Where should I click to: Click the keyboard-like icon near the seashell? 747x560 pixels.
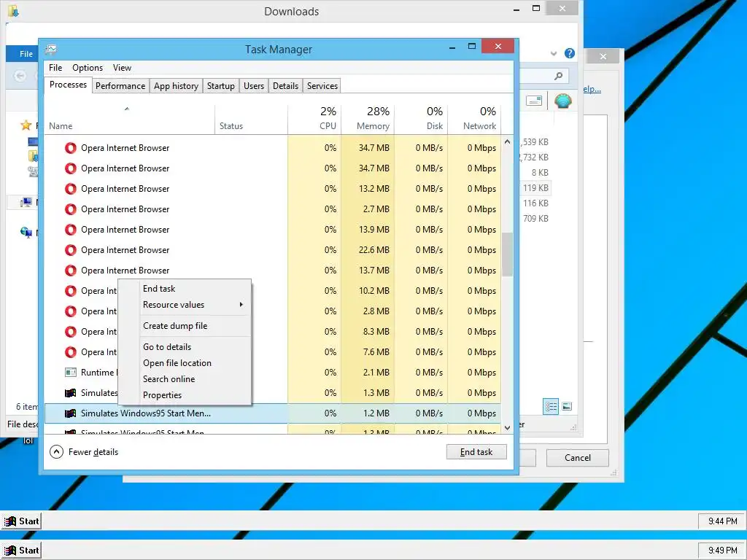click(534, 101)
